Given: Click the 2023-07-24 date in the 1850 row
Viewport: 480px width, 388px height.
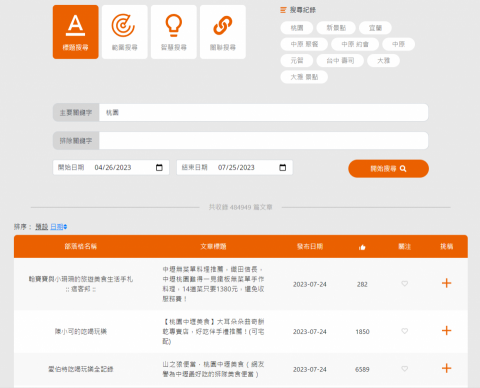Looking at the screenshot, I should [310, 332].
